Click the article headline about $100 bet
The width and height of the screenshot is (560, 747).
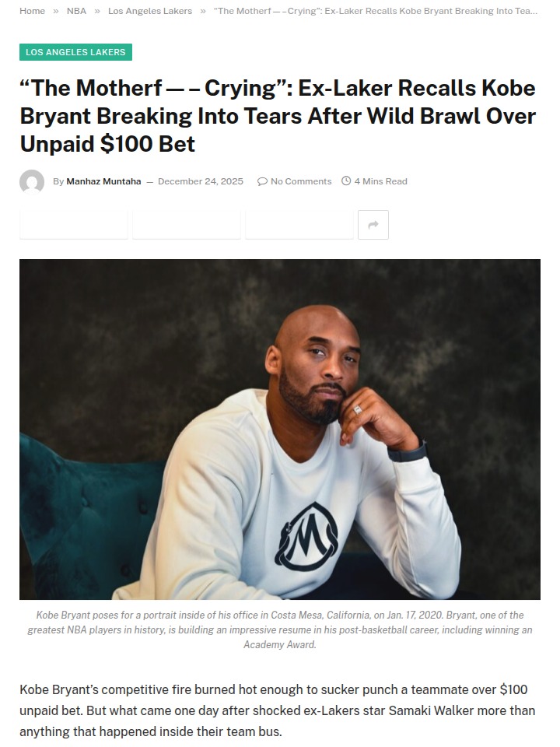tap(278, 116)
